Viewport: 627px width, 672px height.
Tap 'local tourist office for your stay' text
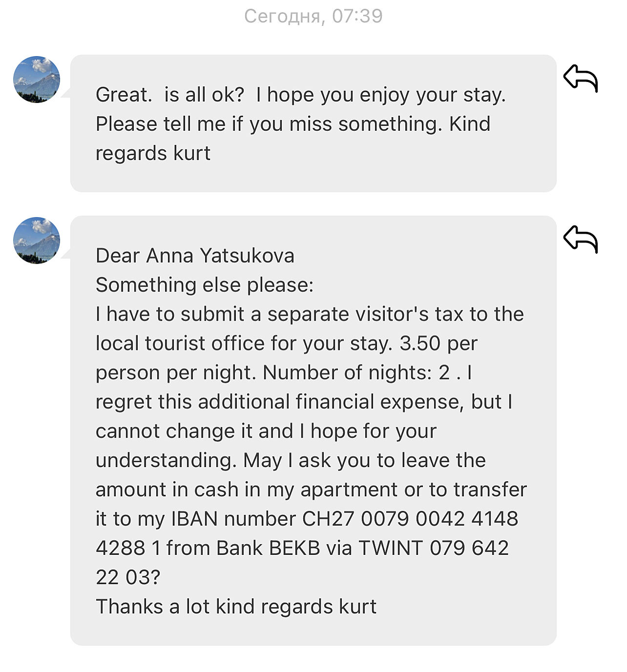pyautogui.click(x=244, y=344)
